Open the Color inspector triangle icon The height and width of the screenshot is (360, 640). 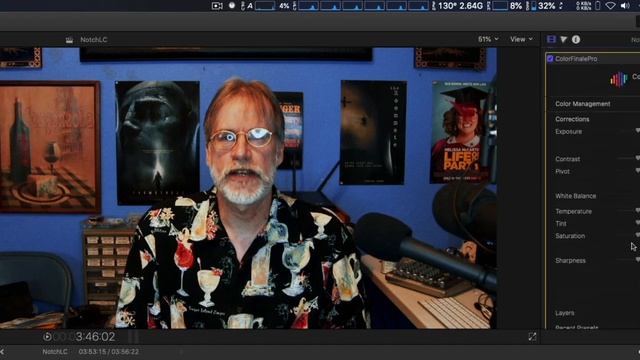564,39
